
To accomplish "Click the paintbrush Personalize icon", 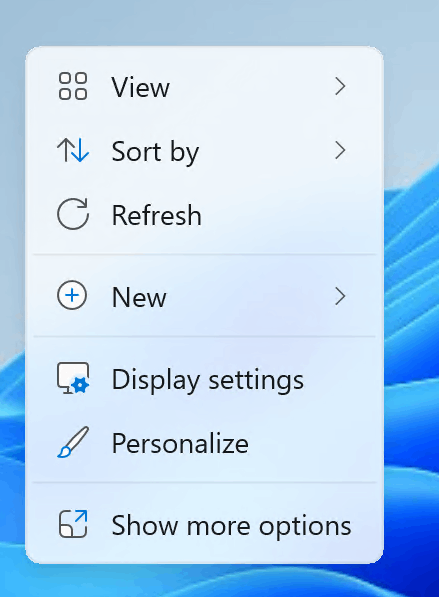I will 73,442.
